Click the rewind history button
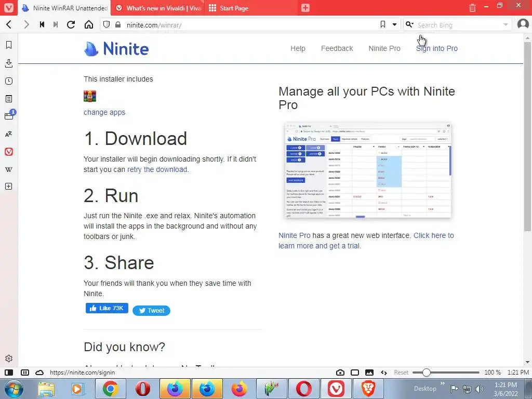 coord(42,25)
